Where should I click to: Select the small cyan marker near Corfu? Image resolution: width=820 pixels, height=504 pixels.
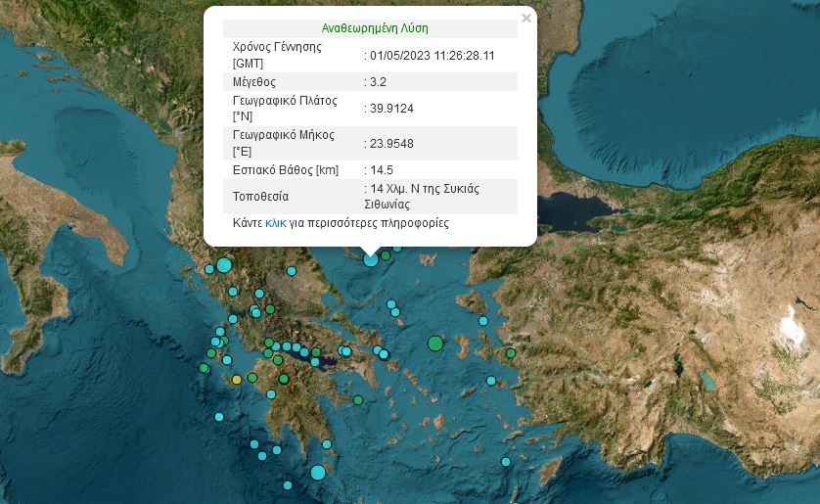pos(209,269)
